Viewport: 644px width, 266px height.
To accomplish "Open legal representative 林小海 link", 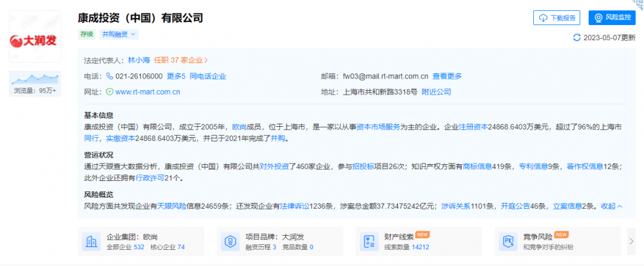I will point(139,61).
